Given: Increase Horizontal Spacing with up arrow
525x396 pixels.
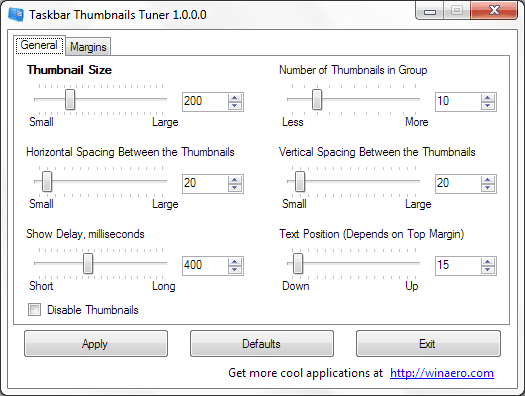Looking at the screenshot, I should pyautogui.click(x=235, y=180).
